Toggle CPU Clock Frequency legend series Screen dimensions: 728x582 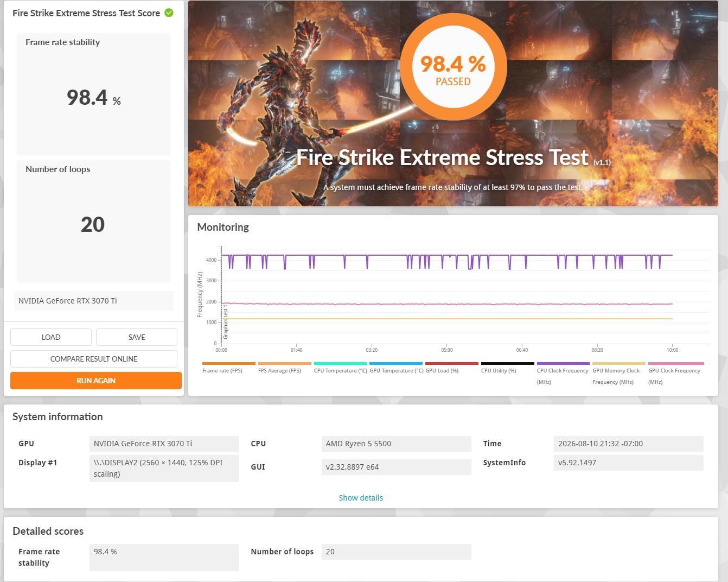pos(563,374)
